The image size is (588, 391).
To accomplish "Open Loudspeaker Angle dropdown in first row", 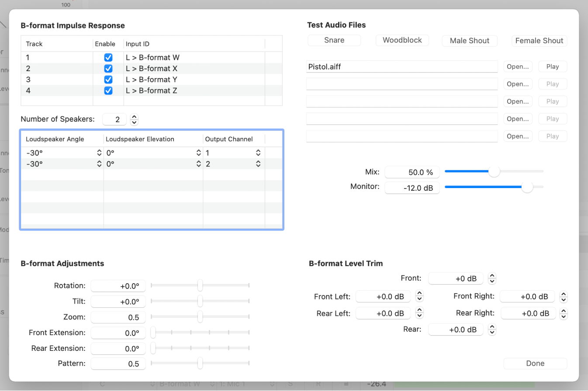I will 99,153.
